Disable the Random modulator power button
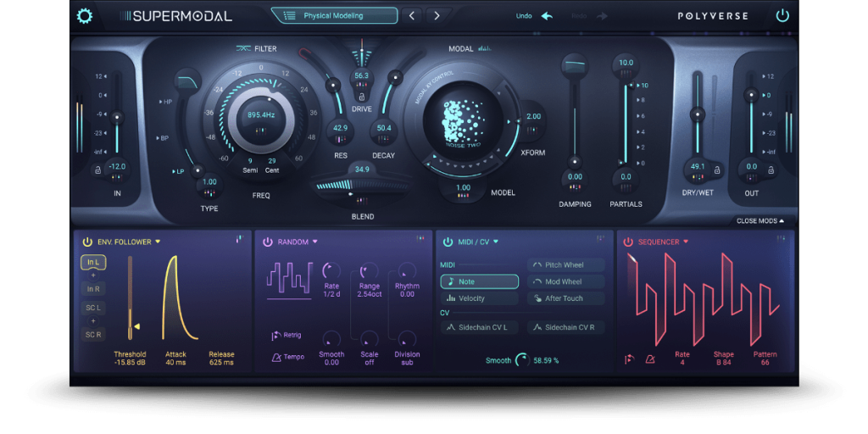The width and height of the screenshot is (868, 434). [x=267, y=242]
